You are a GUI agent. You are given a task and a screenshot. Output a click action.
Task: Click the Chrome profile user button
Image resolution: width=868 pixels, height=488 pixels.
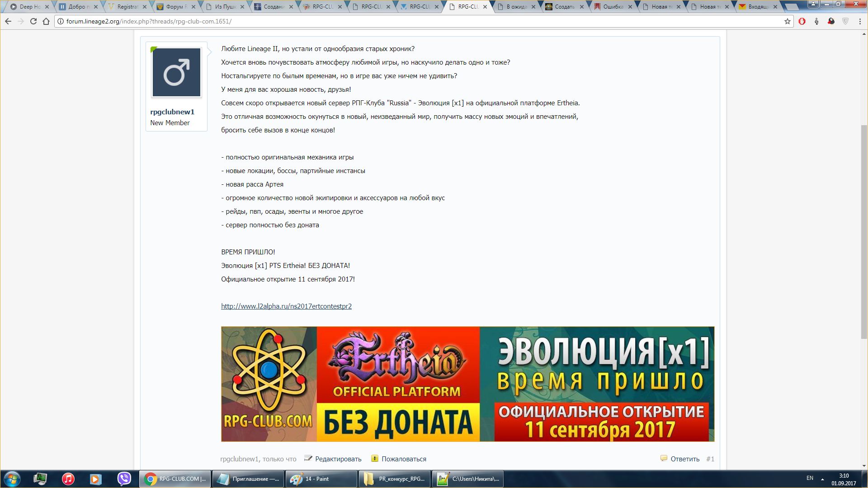click(x=813, y=4)
